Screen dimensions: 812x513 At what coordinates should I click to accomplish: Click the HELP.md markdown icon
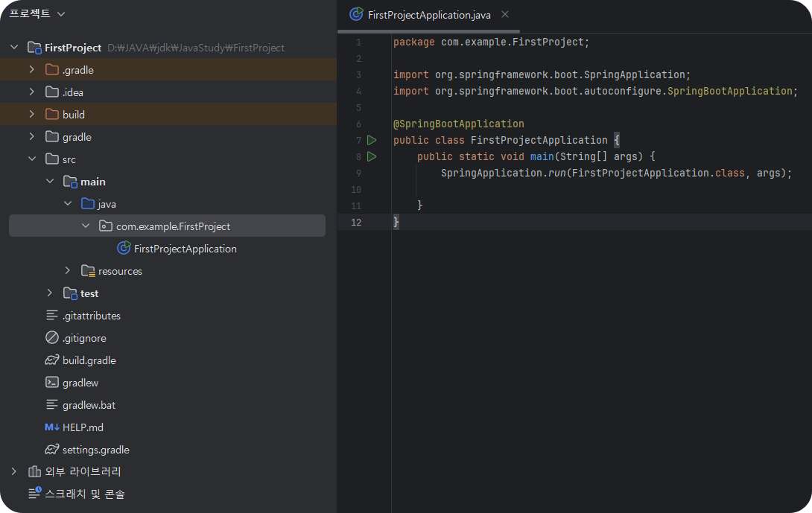52,427
